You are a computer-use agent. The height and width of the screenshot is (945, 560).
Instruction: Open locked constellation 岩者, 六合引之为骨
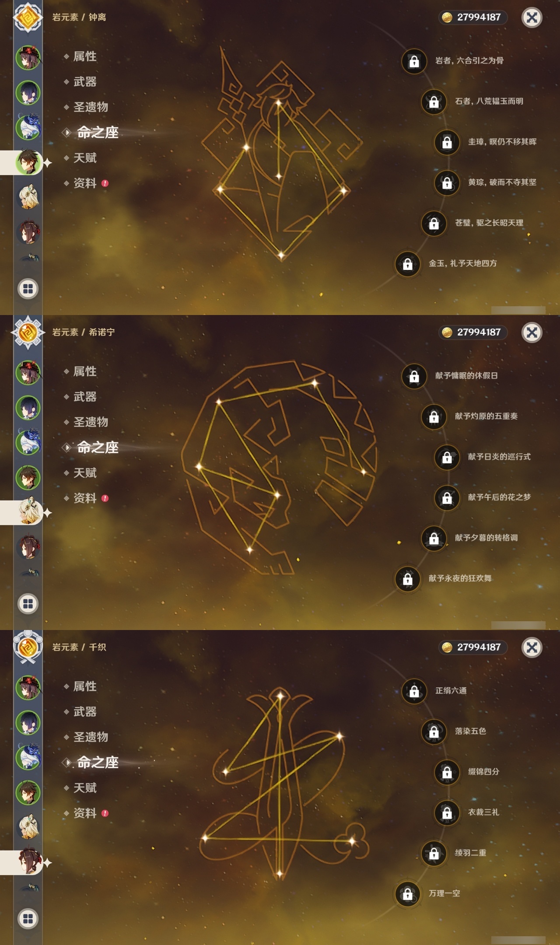coord(453,61)
